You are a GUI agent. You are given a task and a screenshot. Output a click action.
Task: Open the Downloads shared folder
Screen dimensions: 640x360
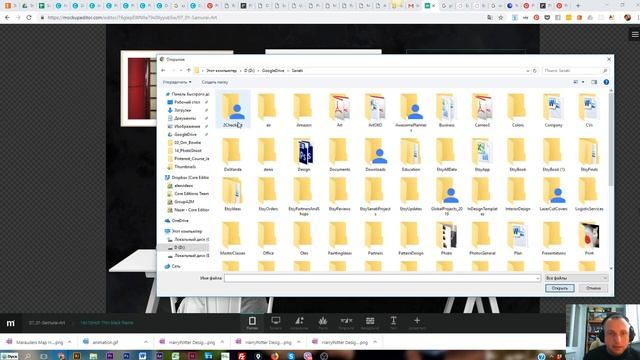[x=375, y=154]
